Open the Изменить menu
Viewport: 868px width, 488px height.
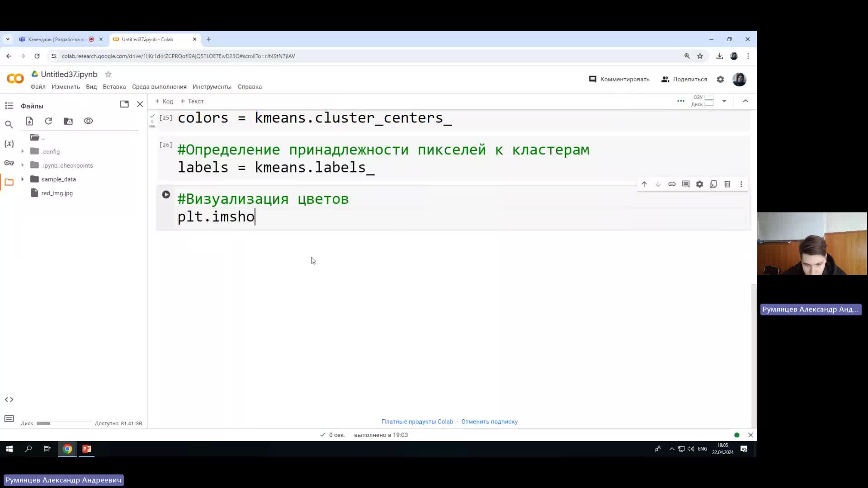tap(66, 87)
